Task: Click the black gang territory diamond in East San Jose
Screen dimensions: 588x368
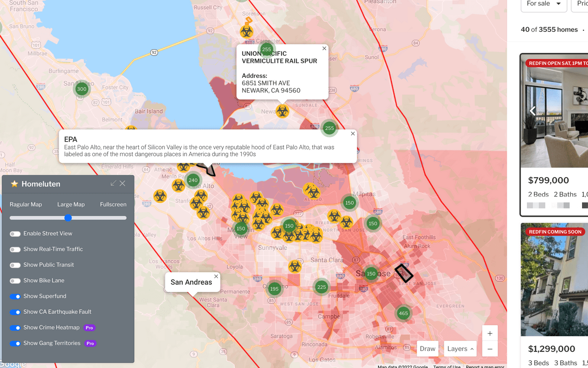Action: (404, 273)
